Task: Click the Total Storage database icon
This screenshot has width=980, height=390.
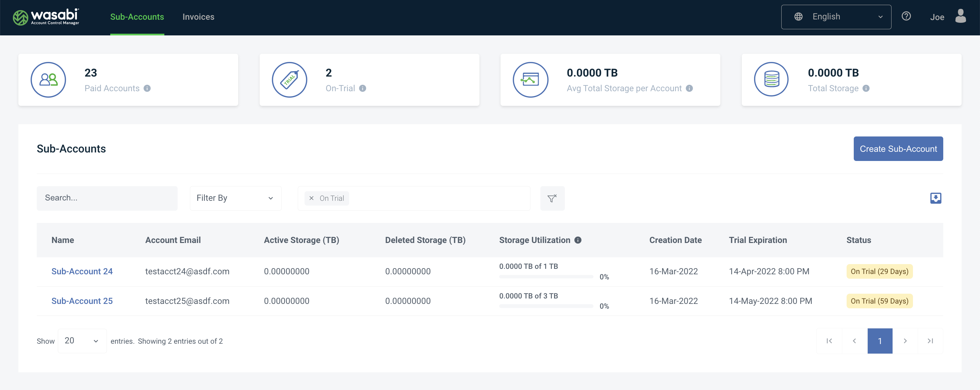Action: point(771,80)
